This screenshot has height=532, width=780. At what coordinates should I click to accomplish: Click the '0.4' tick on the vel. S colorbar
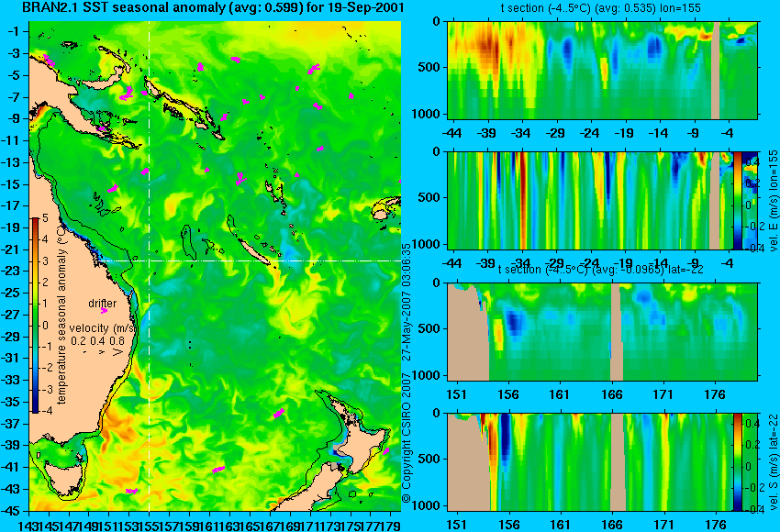coord(752,423)
